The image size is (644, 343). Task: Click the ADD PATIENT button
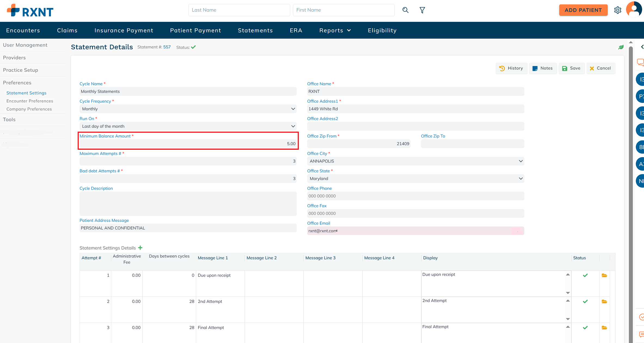(x=583, y=10)
